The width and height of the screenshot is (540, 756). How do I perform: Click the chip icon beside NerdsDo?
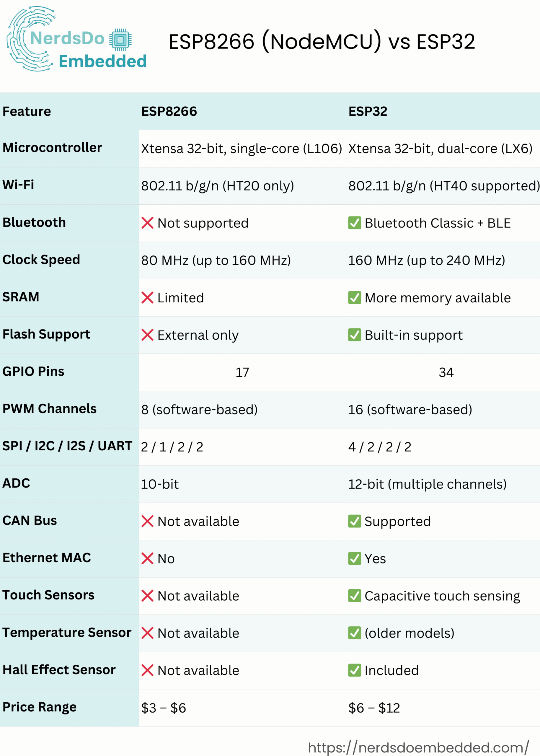tap(120, 40)
